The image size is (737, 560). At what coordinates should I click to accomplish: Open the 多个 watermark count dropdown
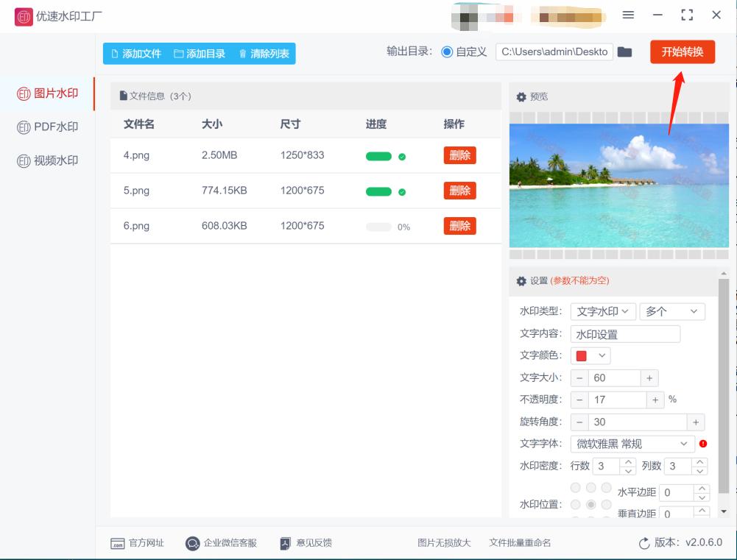[x=671, y=311]
